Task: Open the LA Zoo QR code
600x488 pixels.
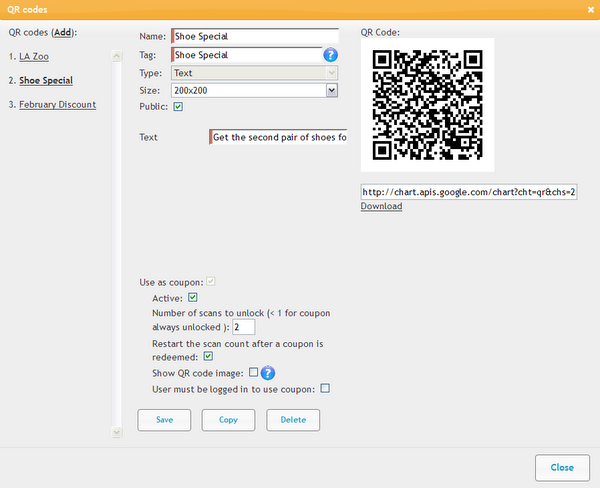Action: 34,57
